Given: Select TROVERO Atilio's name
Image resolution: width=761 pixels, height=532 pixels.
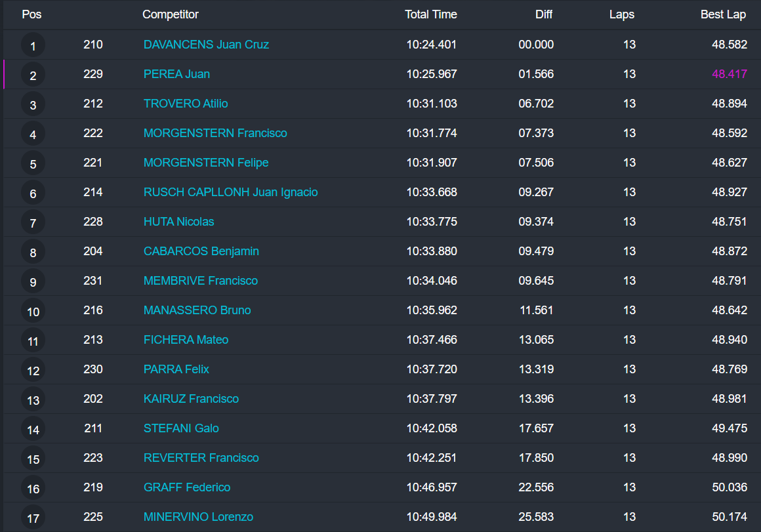Looking at the screenshot, I should pyautogui.click(x=186, y=104).
